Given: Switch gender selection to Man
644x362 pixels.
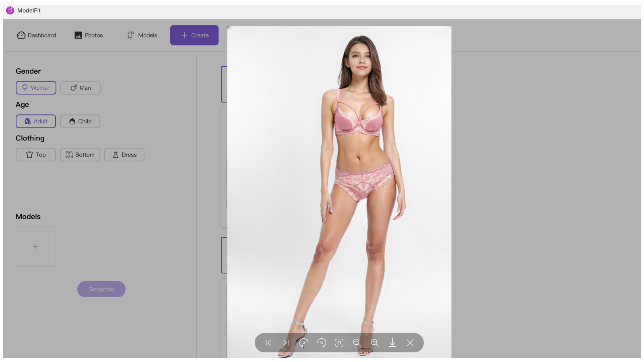Looking at the screenshot, I should click(80, 88).
